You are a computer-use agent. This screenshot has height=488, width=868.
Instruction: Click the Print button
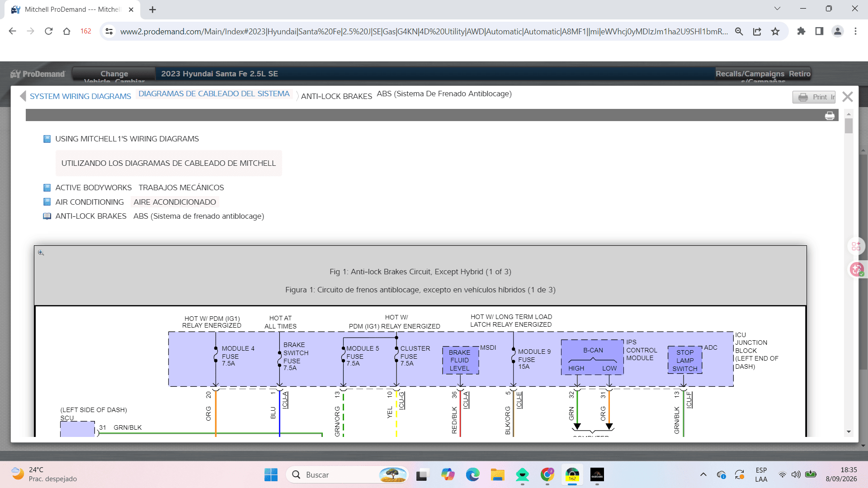click(x=814, y=97)
